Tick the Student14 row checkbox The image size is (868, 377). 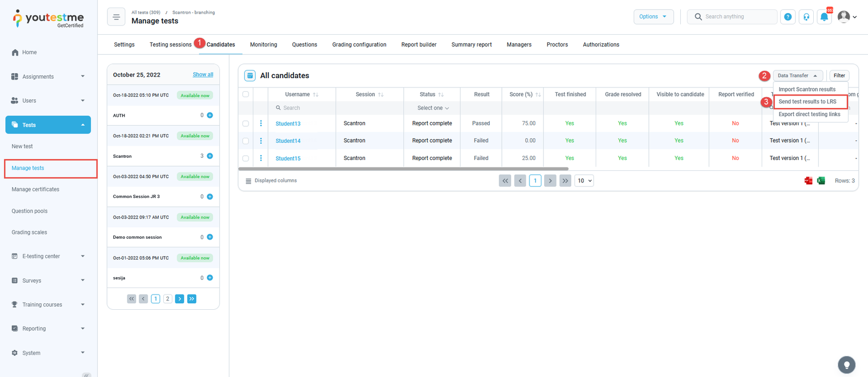point(246,141)
